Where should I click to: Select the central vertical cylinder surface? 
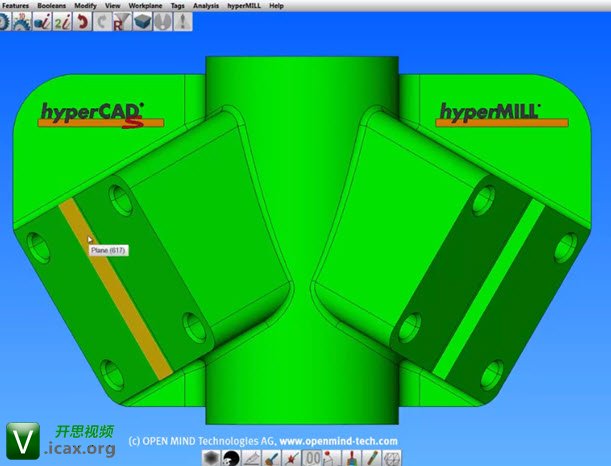pyautogui.click(x=302, y=240)
